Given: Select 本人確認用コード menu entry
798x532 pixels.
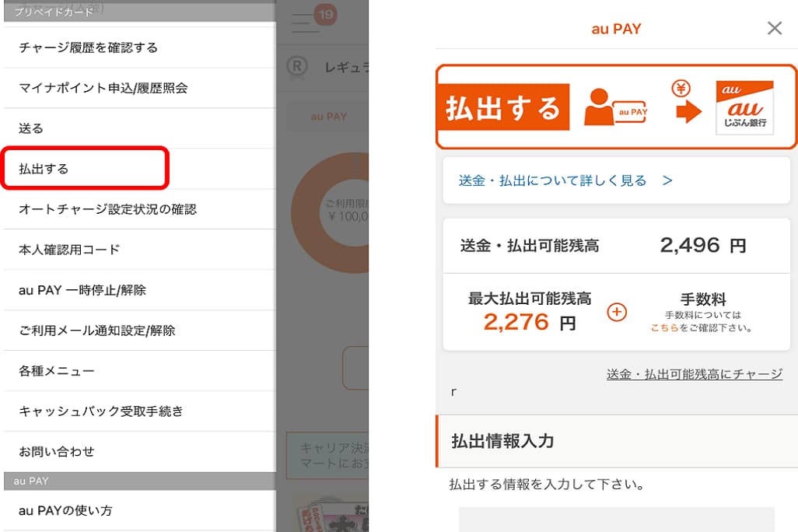Looking at the screenshot, I should pos(139,250).
